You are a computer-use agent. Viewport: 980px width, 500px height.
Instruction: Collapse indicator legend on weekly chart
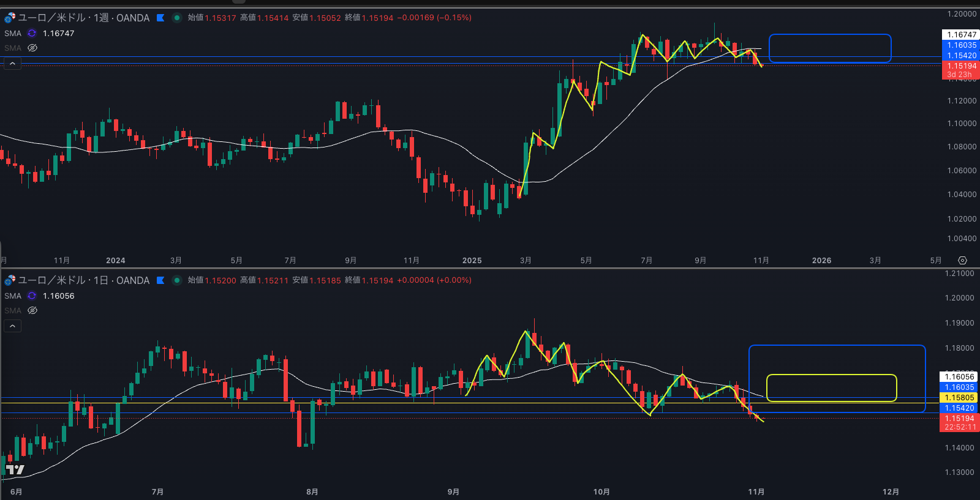coord(12,64)
